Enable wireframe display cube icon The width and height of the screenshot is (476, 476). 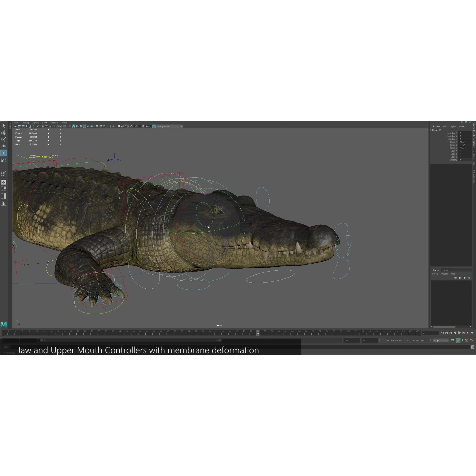[x=70, y=126]
